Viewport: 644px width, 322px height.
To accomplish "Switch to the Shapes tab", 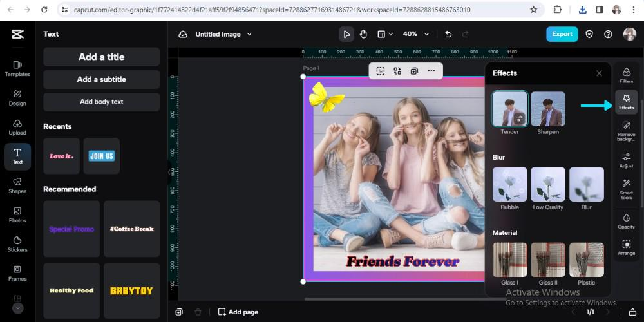I will [17, 185].
